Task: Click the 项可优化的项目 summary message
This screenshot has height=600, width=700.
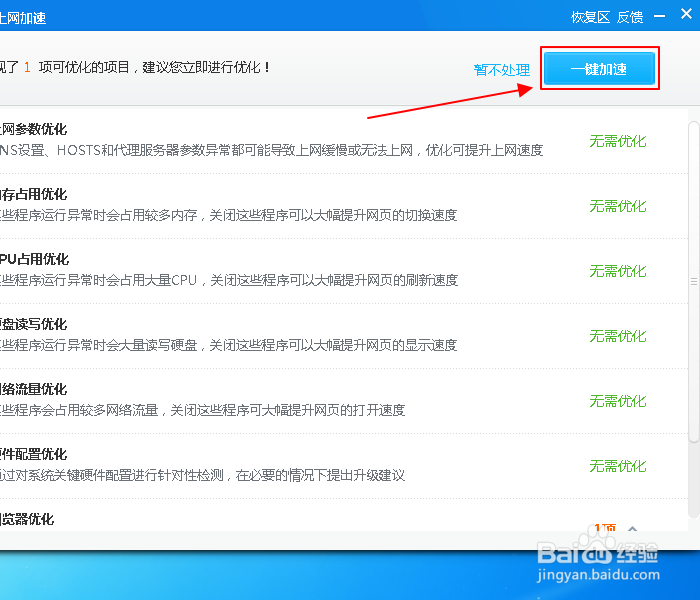Action: tap(135, 67)
